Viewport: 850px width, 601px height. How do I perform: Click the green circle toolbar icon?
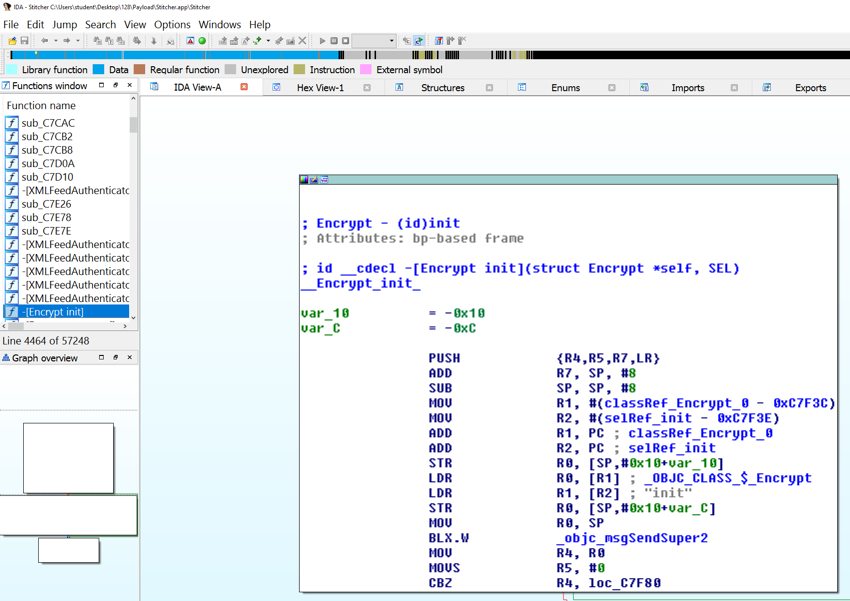pyautogui.click(x=202, y=41)
